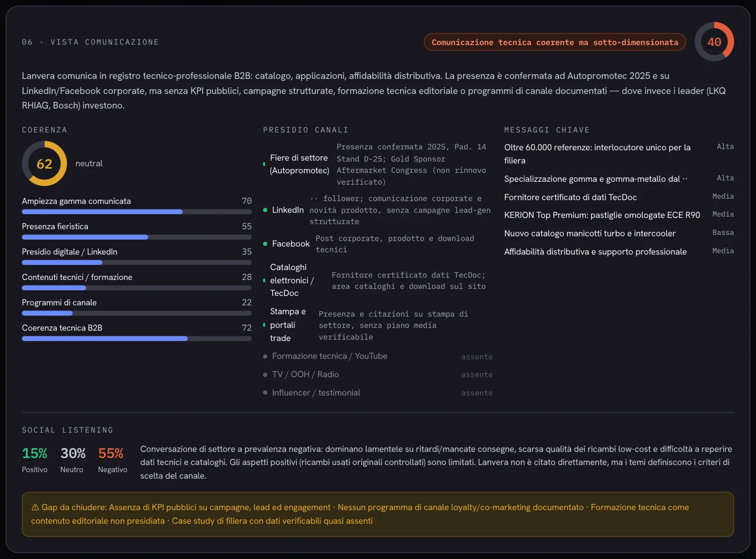Click the Ampiezza gamma comunicata progress bar
Image resolution: width=756 pixels, height=559 pixels.
(137, 212)
